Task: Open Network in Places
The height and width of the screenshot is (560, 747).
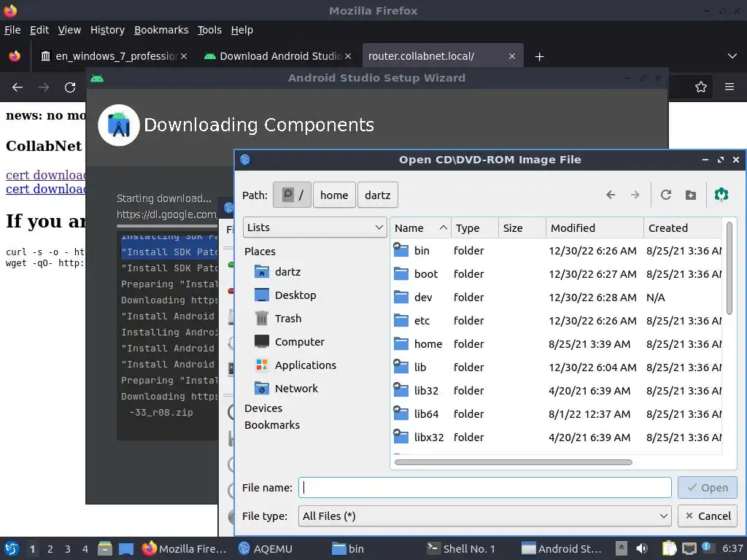Action: click(296, 389)
